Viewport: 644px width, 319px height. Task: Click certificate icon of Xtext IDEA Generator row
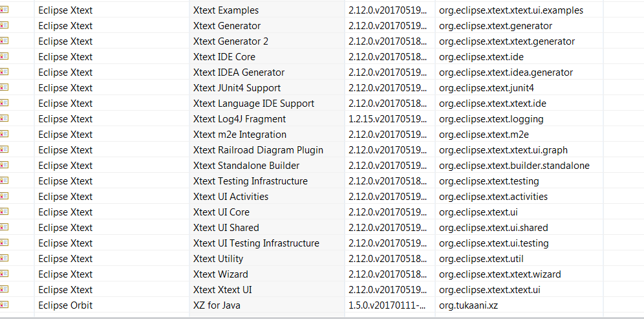pos(4,72)
